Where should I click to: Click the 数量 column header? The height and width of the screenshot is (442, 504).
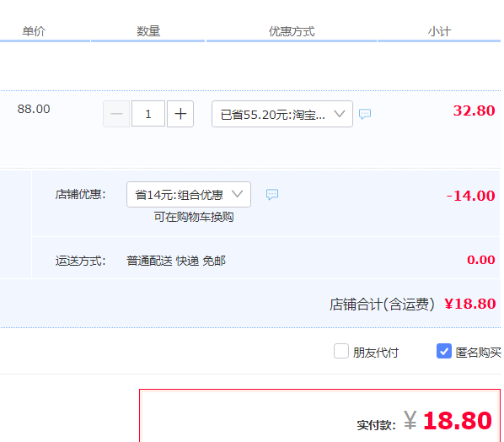point(148,31)
